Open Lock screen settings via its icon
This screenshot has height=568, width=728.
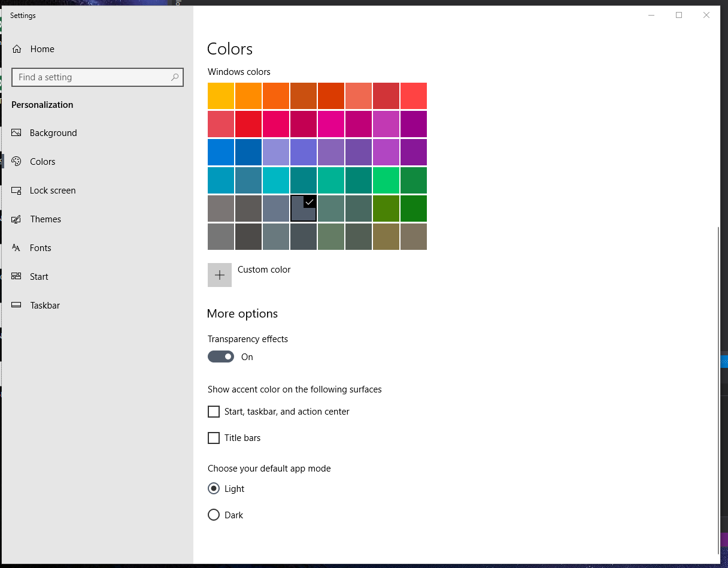[x=17, y=190]
